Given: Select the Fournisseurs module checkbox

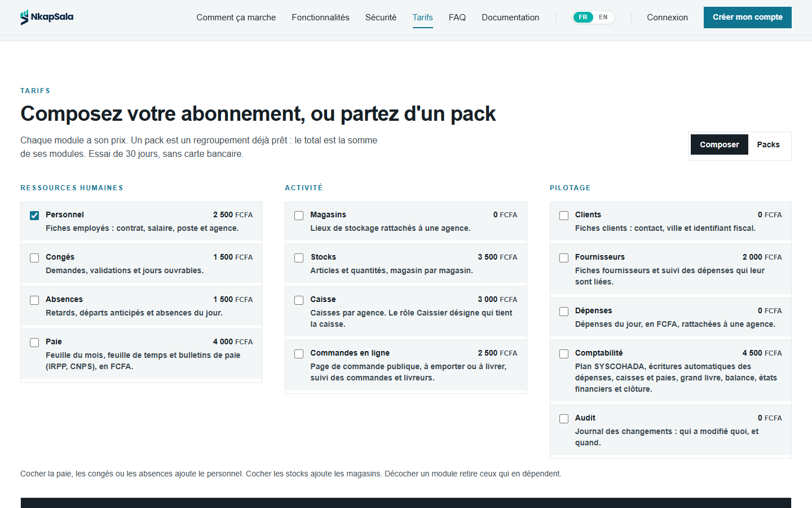Looking at the screenshot, I should click(564, 258).
